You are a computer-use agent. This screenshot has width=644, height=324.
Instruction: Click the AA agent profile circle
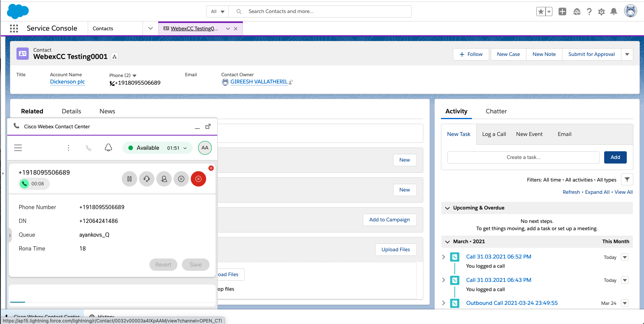tap(205, 148)
